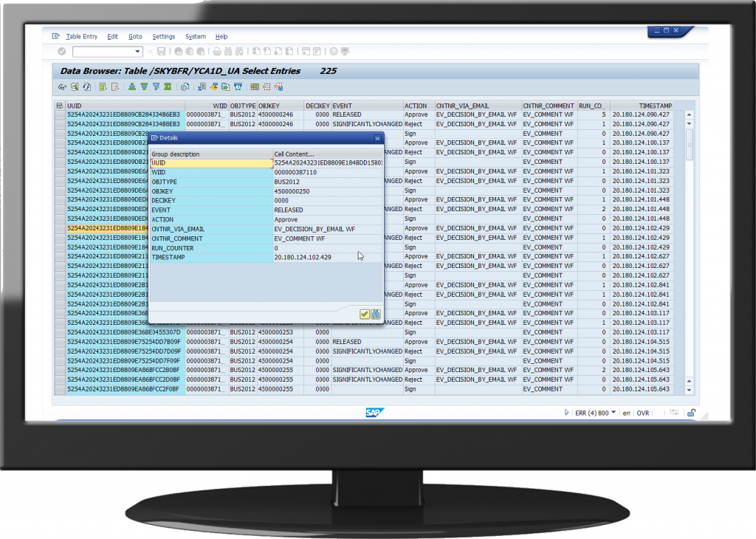
Task: Click the BUS2012 value in the Details dialog
Action: click(x=287, y=182)
